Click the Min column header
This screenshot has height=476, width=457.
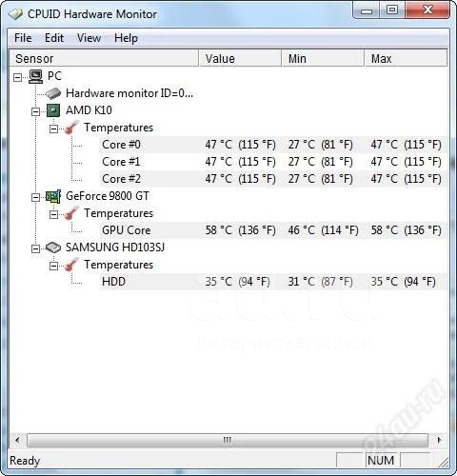[323, 58]
